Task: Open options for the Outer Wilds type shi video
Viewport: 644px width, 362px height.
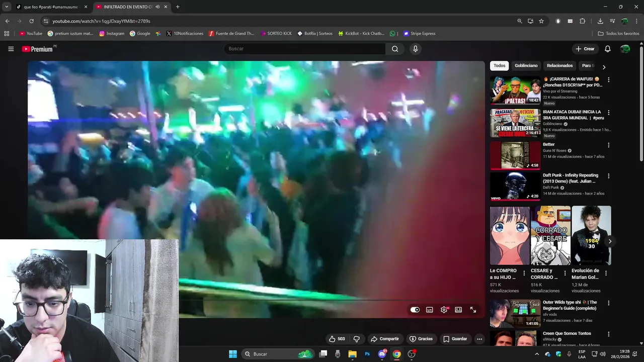Action: pos(608,303)
